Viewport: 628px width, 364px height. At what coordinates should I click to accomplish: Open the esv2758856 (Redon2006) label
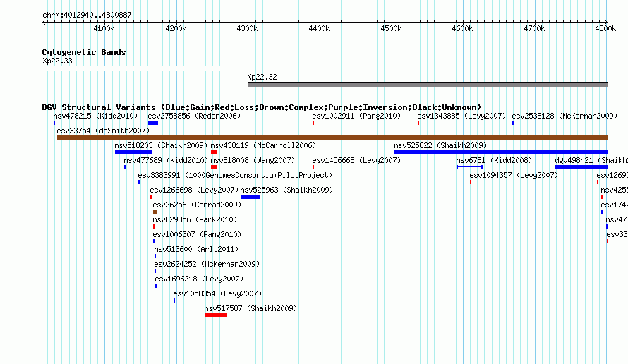tap(194, 116)
